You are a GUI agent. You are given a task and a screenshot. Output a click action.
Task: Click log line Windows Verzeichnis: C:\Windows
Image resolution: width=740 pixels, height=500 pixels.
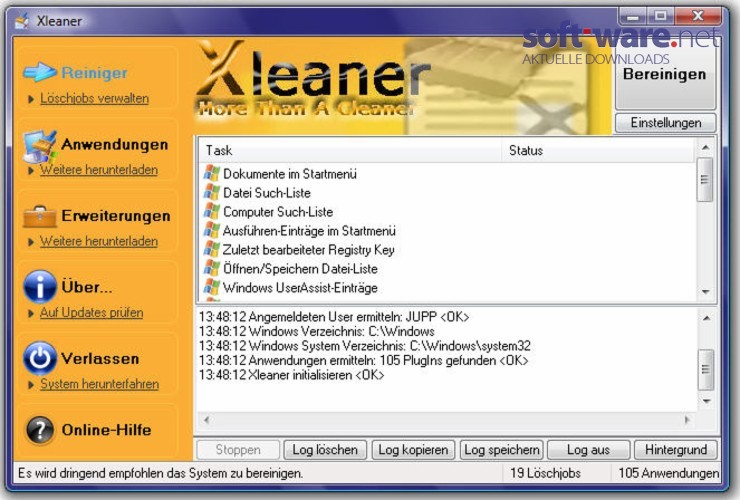point(316,331)
